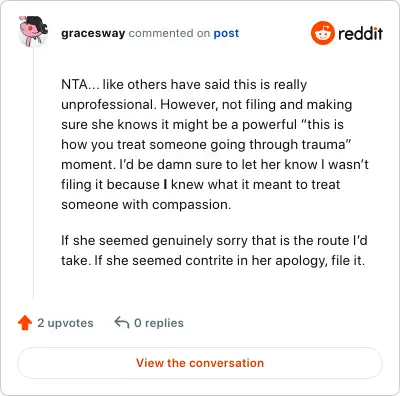Open the "0 replies" label
400x396 pixels.
(159, 323)
